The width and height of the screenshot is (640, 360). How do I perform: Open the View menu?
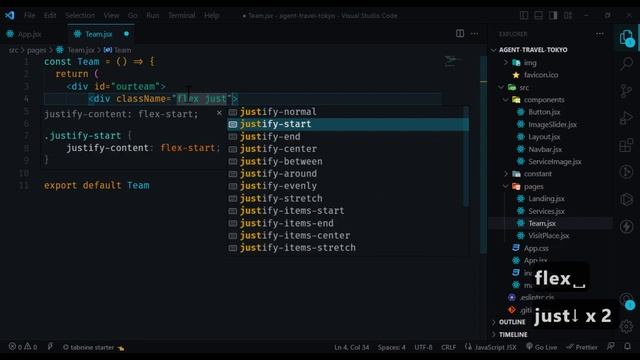pos(111,16)
